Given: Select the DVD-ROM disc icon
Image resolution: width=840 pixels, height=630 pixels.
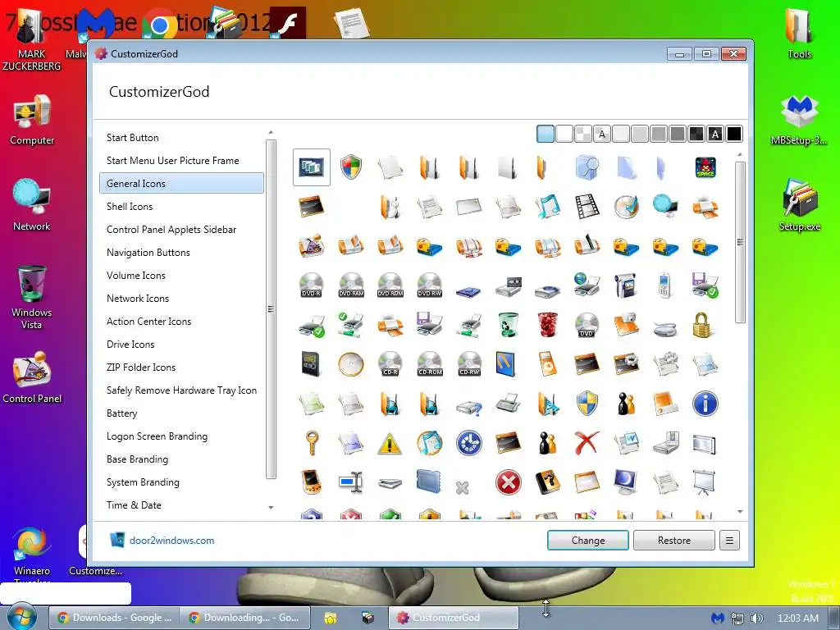Looking at the screenshot, I should (x=390, y=285).
